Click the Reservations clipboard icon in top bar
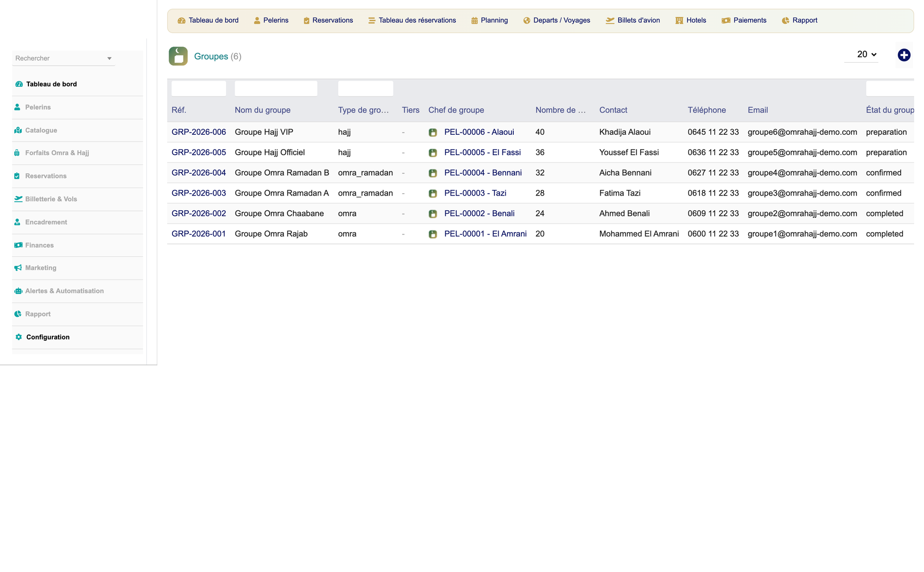Image resolution: width=924 pixels, height=572 pixels. point(306,20)
